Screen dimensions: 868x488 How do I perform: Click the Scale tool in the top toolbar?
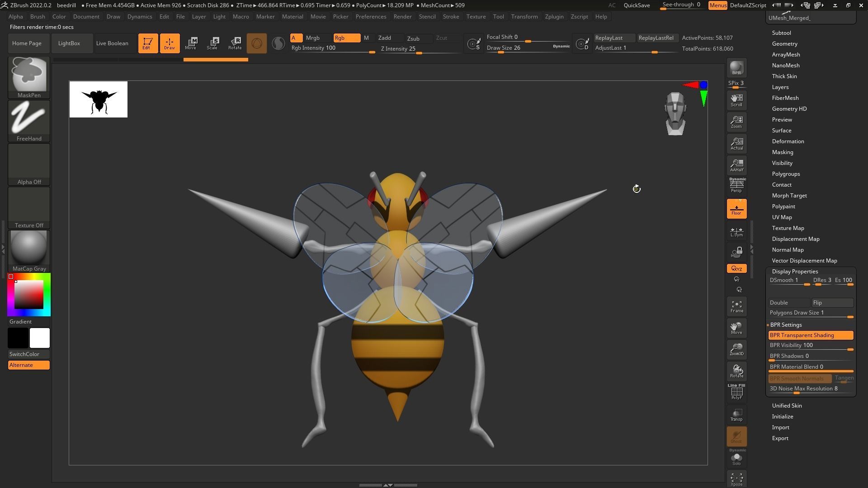212,43
